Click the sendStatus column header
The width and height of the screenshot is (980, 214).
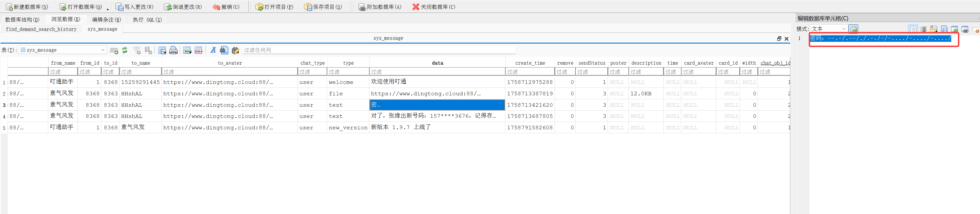pos(592,63)
